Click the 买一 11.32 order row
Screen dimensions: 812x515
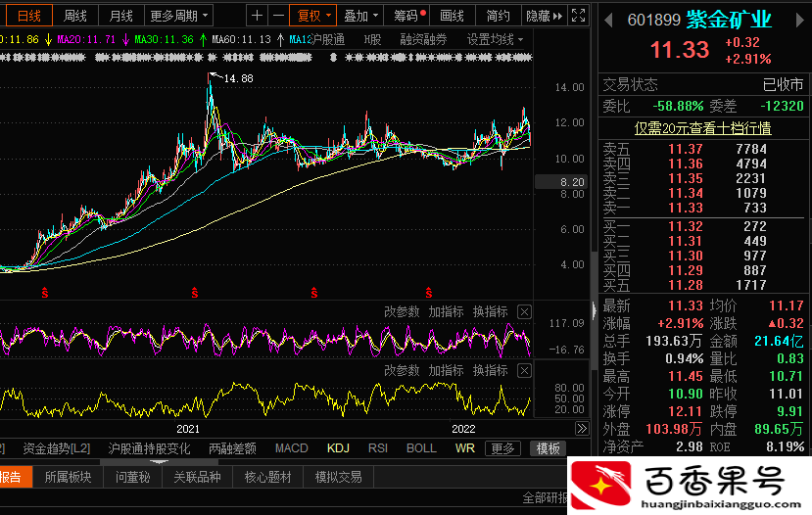703,227
